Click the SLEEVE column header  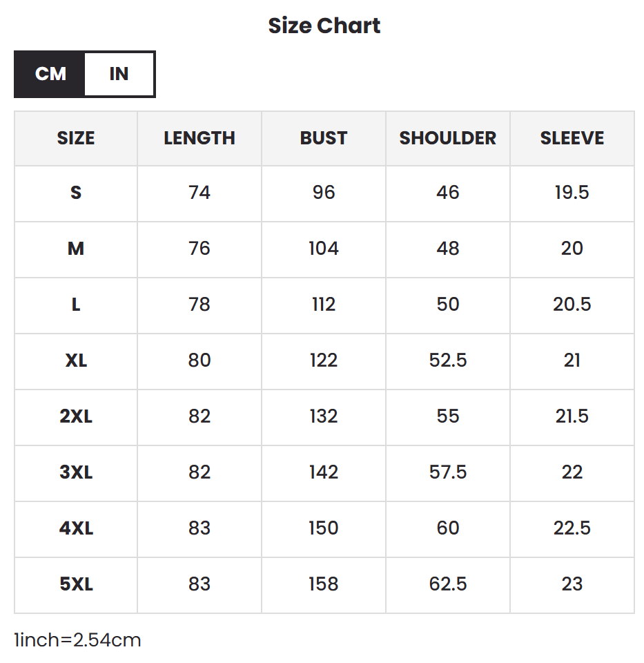tap(572, 138)
